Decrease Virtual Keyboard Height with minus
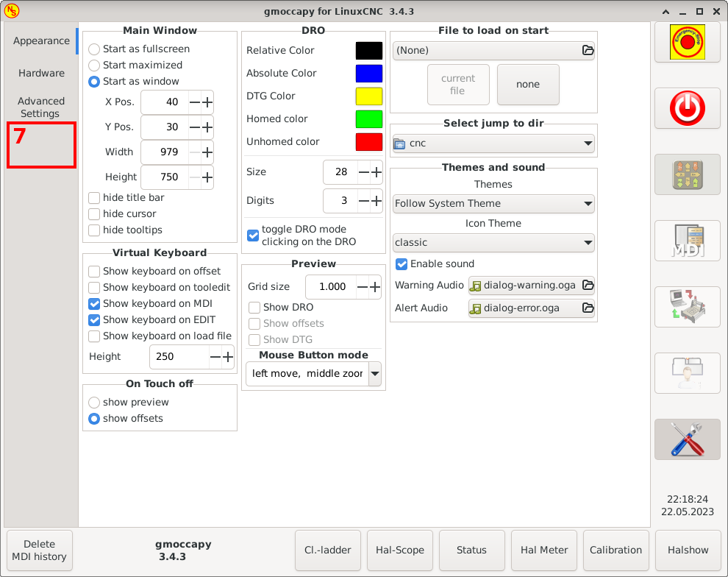The image size is (728, 577). (x=215, y=357)
